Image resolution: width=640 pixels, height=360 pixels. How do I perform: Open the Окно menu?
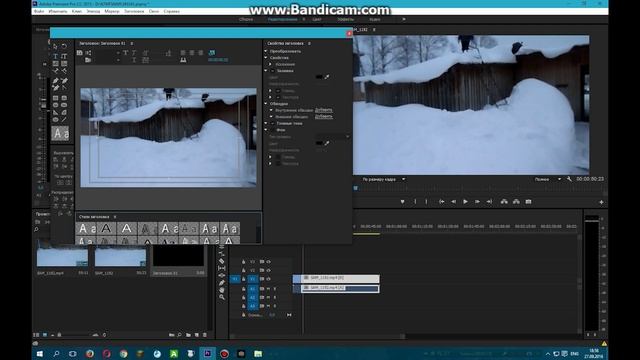(x=154, y=11)
